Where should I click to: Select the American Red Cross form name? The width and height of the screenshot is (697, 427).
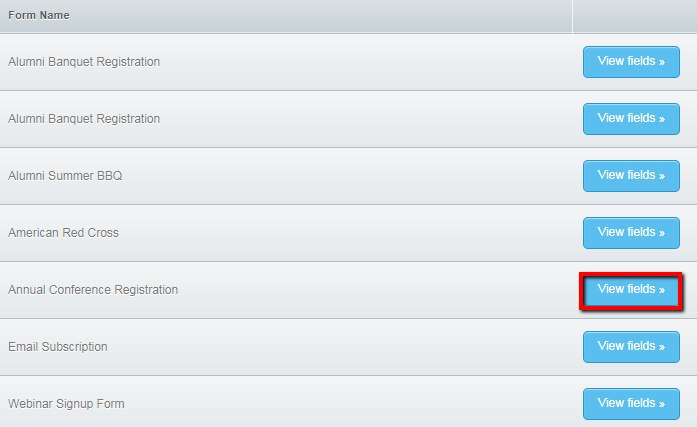pos(63,233)
